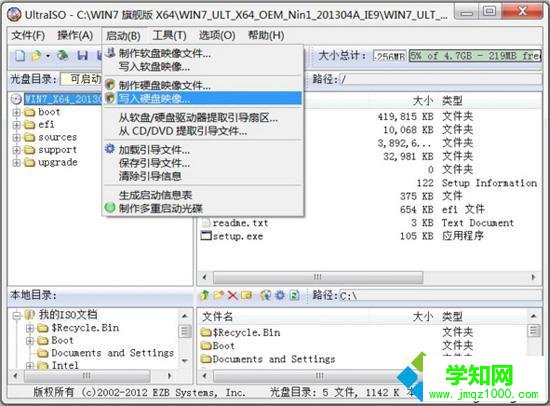Click the globe icon in local toolbar

266,295
